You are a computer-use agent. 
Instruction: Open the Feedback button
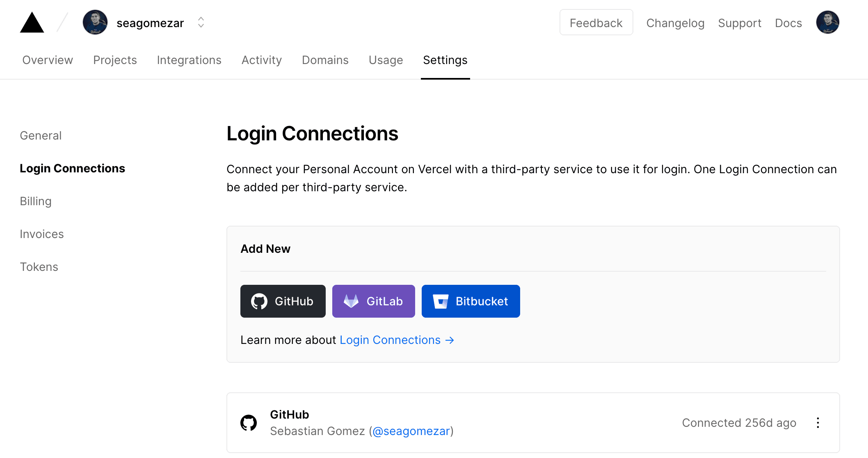pos(596,23)
